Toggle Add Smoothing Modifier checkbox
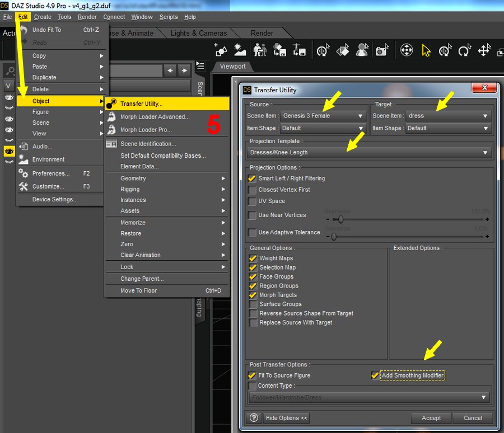 pyautogui.click(x=375, y=375)
